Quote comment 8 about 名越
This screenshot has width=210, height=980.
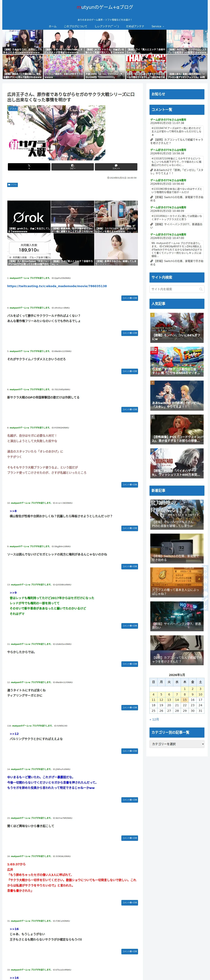[130, 485]
